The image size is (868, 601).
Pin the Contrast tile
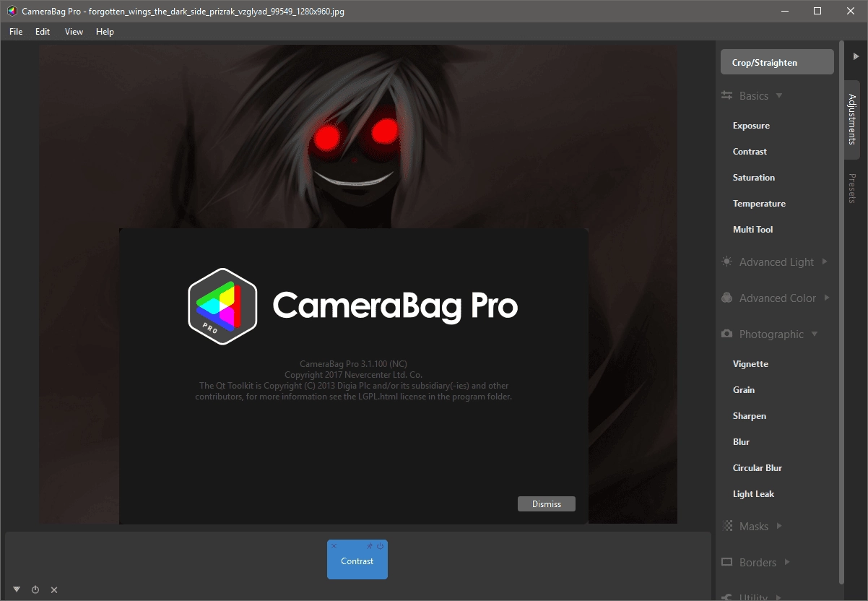click(x=370, y=546)
